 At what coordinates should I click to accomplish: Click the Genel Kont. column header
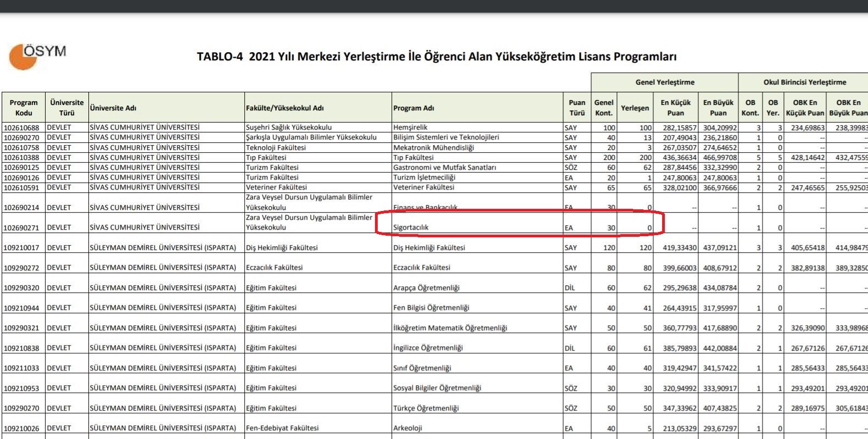pos(603,108)
